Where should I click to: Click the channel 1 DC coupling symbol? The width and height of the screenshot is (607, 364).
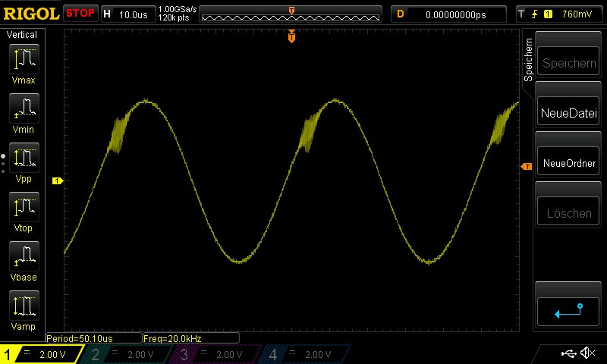pyautogui.click(x=27, y=352)
